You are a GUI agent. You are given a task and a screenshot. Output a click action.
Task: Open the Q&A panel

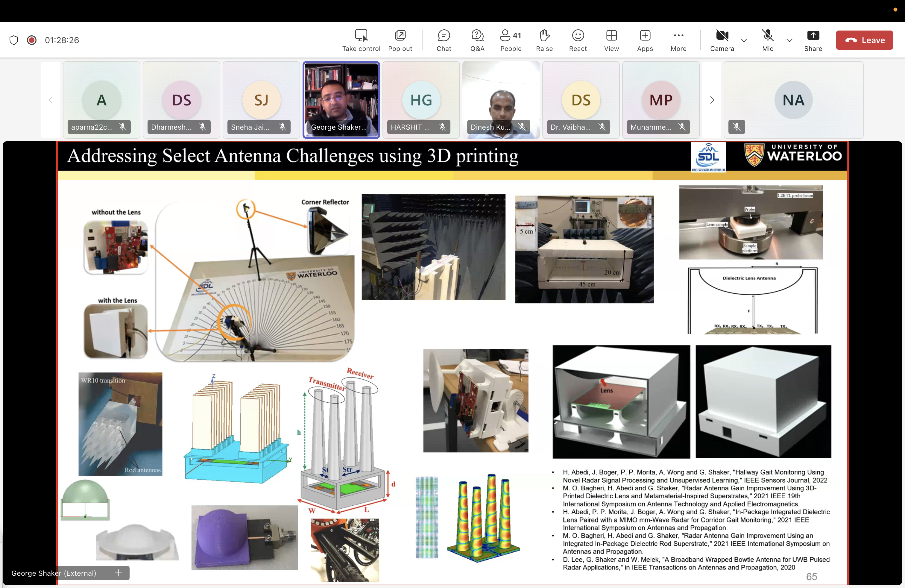tap(477, 40)
